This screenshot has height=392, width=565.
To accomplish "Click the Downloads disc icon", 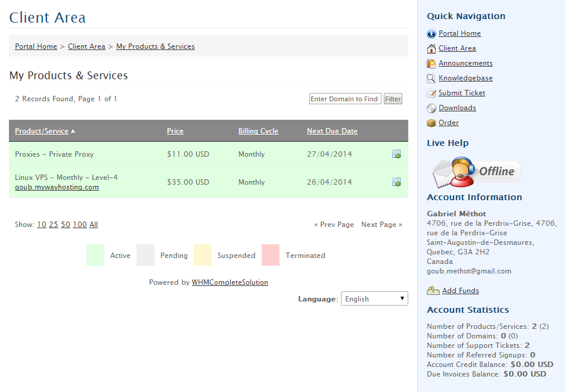I will (431, 108).
